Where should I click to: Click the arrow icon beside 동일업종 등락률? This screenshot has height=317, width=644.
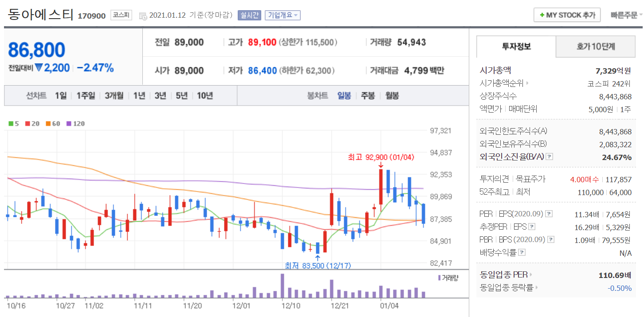pyautogui.click(x=537, y=288)
